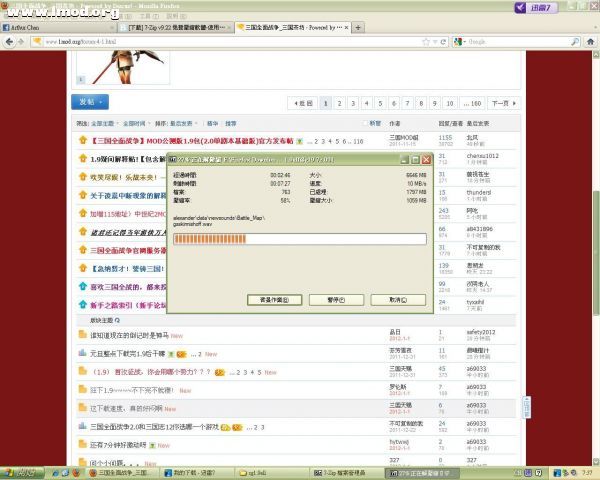
Task: Go to forum page 2
Action: [353, 103]
